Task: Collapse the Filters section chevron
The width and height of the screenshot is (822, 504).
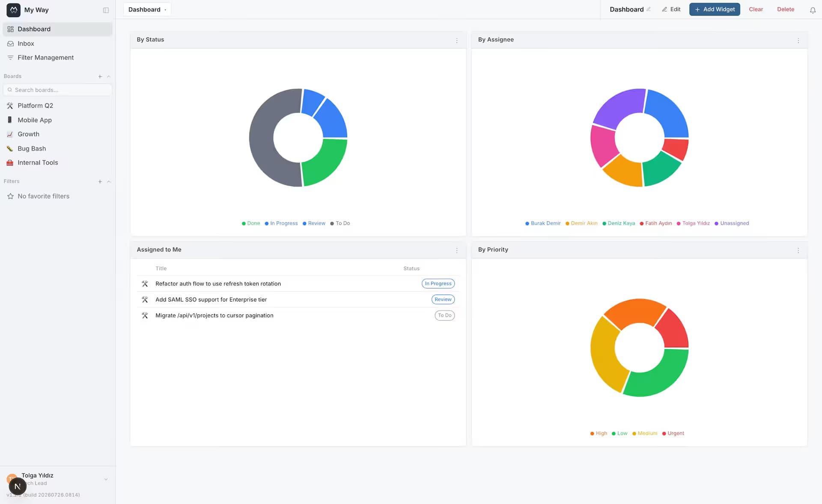Action: pos(109,182)
